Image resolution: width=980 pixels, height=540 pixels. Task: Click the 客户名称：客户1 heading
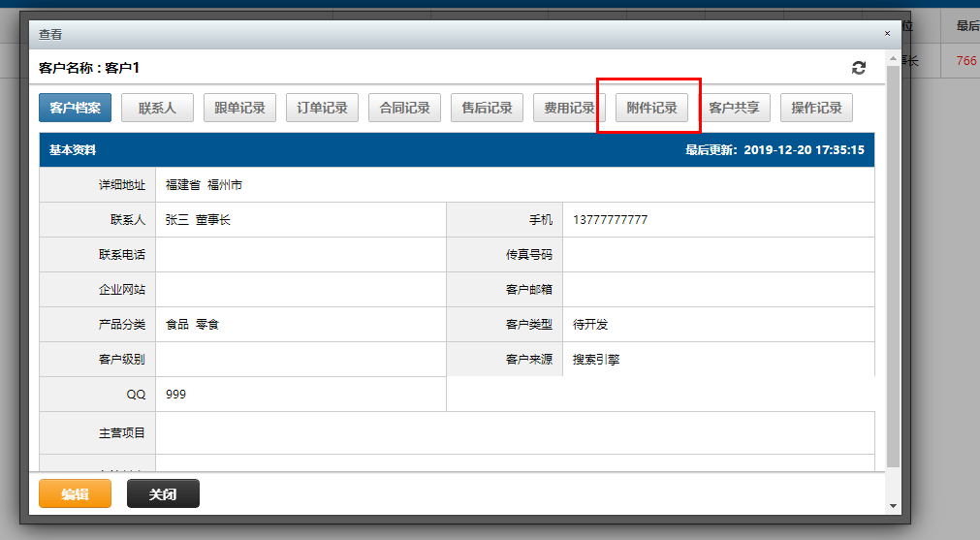[x=89, y=68]
